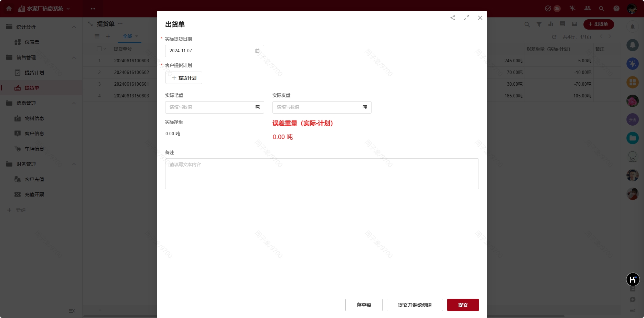Expand the 出货单 dialog to fullscreen

(466, 18)
